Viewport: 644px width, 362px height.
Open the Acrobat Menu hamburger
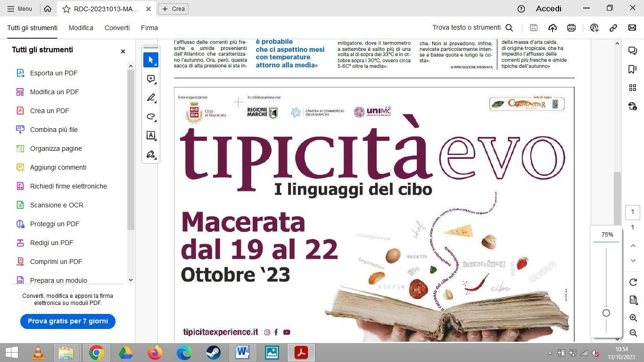pos(20,8)
